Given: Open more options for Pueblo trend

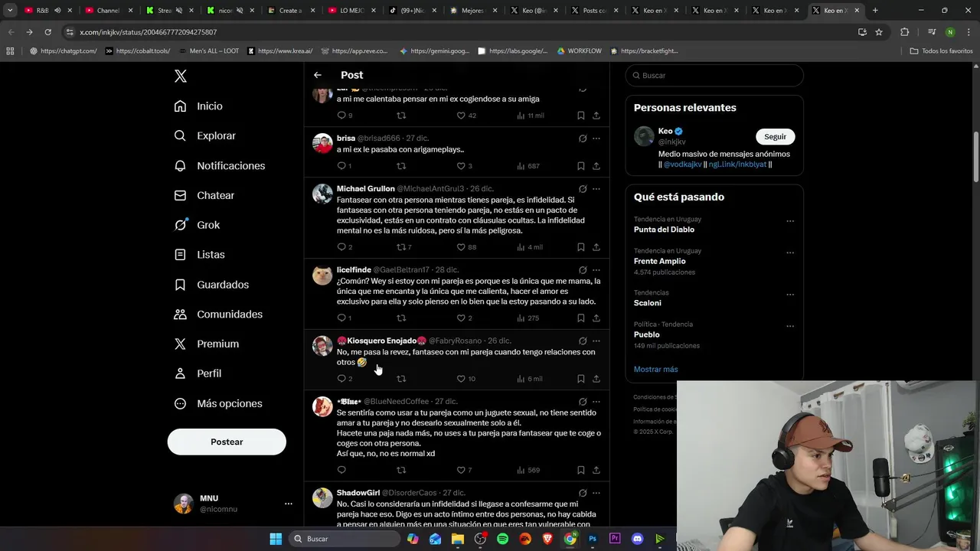Looking at the screenshot, I should coord(790,326).
